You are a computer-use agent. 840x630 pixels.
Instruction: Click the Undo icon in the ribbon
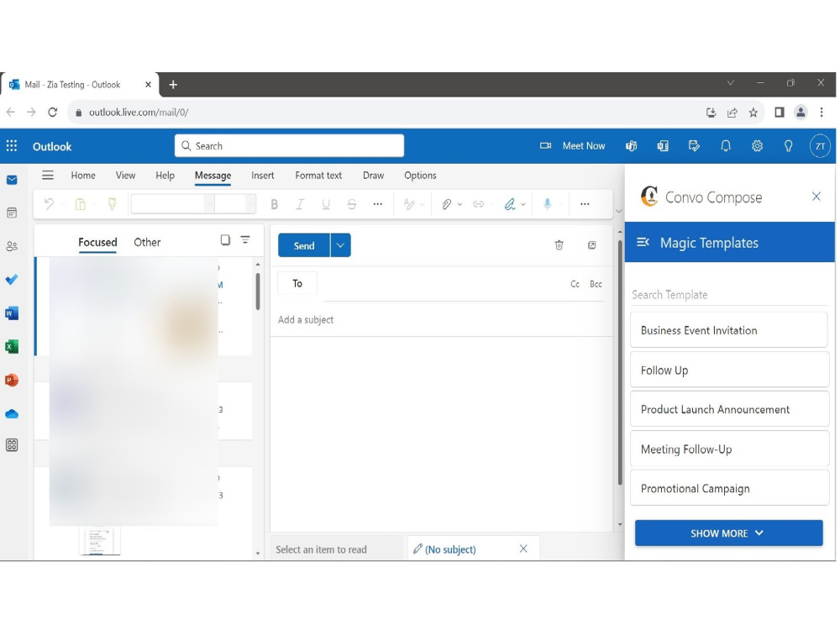[49, 204]
